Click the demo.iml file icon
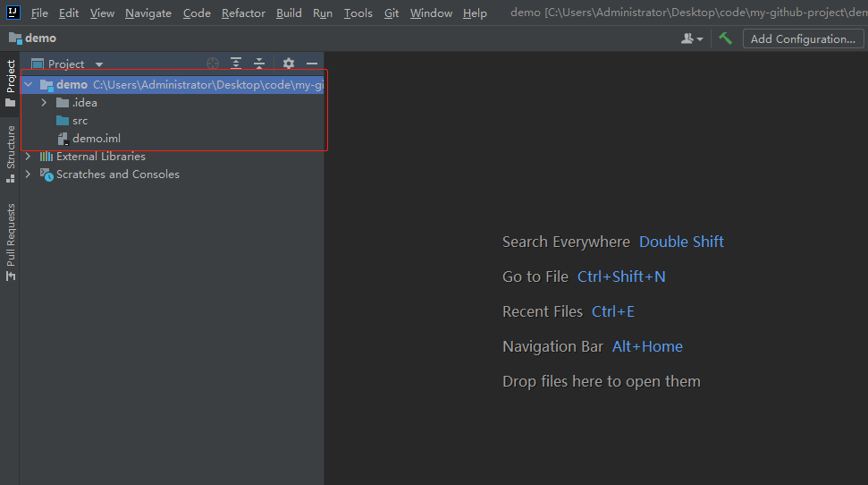Image resolution: width=868 pixels, height=485 pixels. [x=63, y=139]
